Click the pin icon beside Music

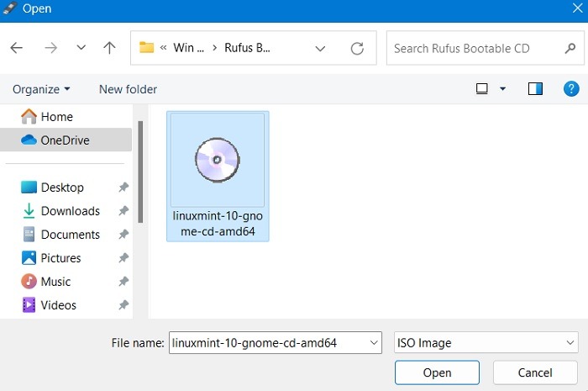pos(123,282)
